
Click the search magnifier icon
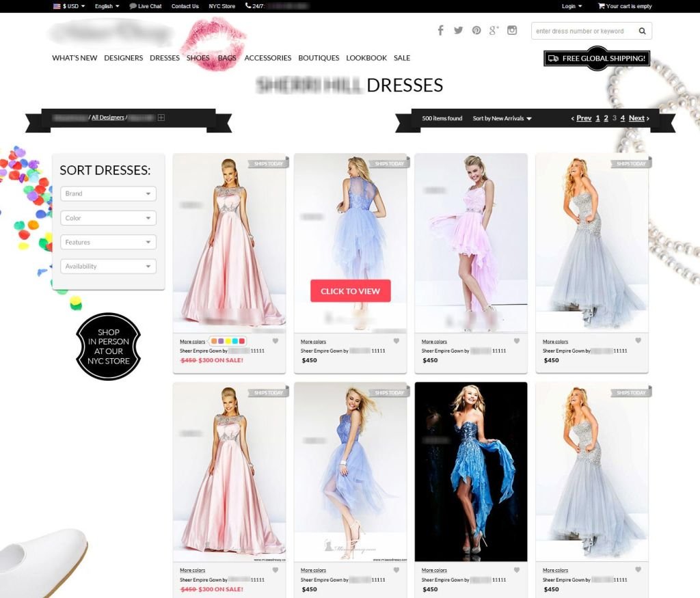pos(642,31)
